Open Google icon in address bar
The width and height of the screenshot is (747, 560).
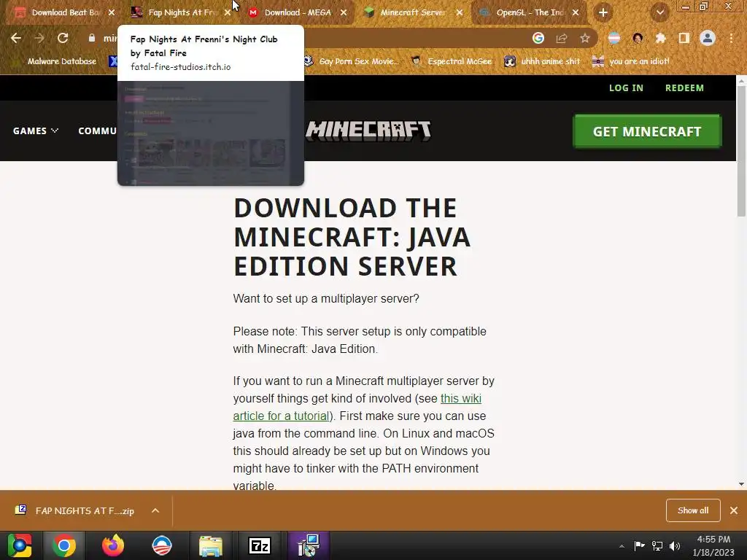[538, 38]
